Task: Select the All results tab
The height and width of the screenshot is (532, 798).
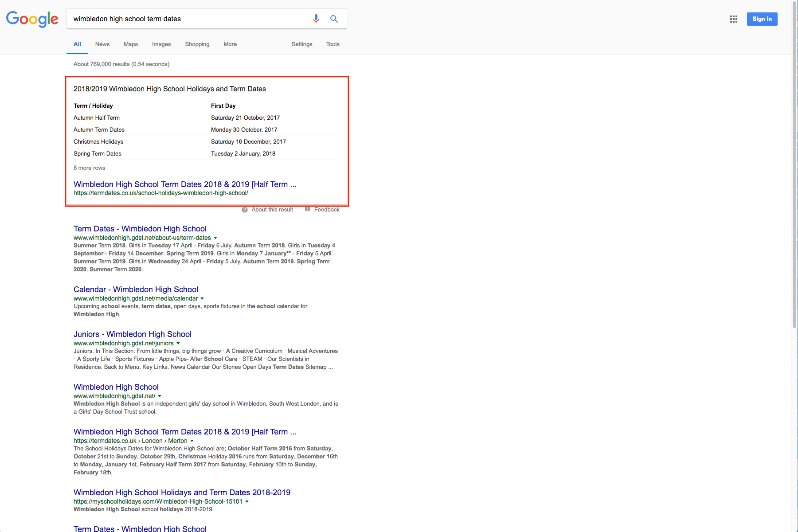Action: click(x=77, y=44)
